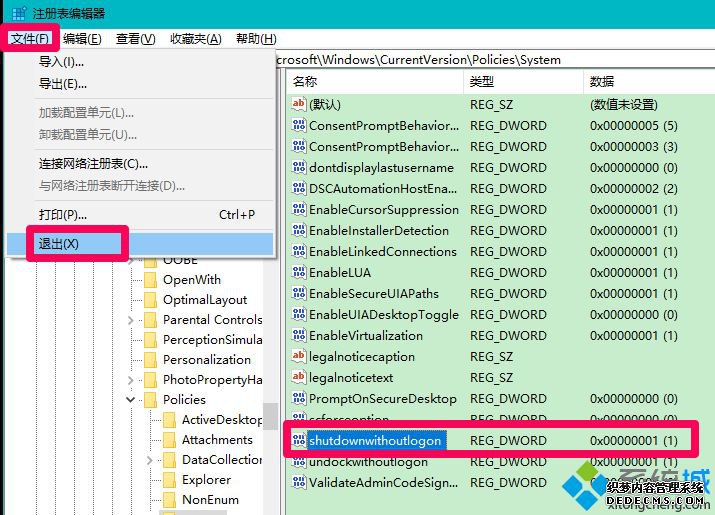Click the tree pane vertical scrollbar thumb
The image size is (715, 515).
[270, 416]
